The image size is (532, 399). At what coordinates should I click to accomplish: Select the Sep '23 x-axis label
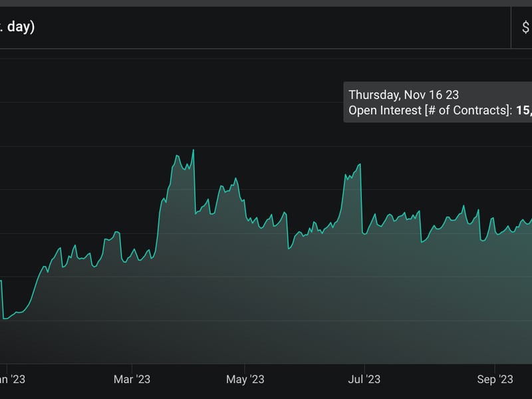click(495, 379)
